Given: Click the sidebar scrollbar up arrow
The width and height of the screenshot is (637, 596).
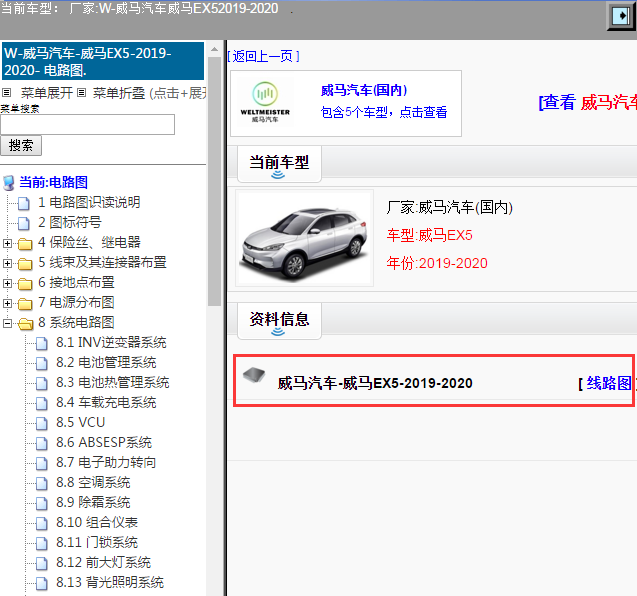Looking at the screenshot, I should point(214,50).
